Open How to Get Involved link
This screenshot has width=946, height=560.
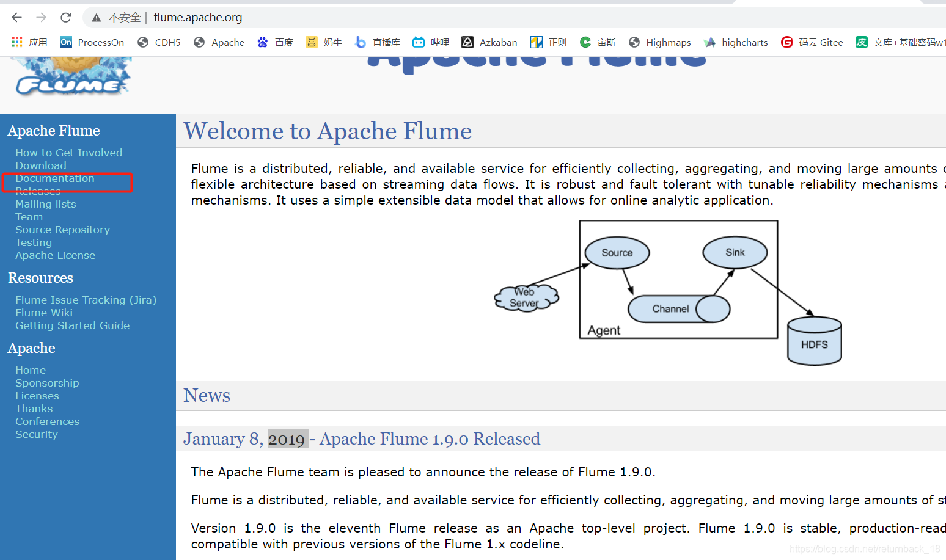68,153
